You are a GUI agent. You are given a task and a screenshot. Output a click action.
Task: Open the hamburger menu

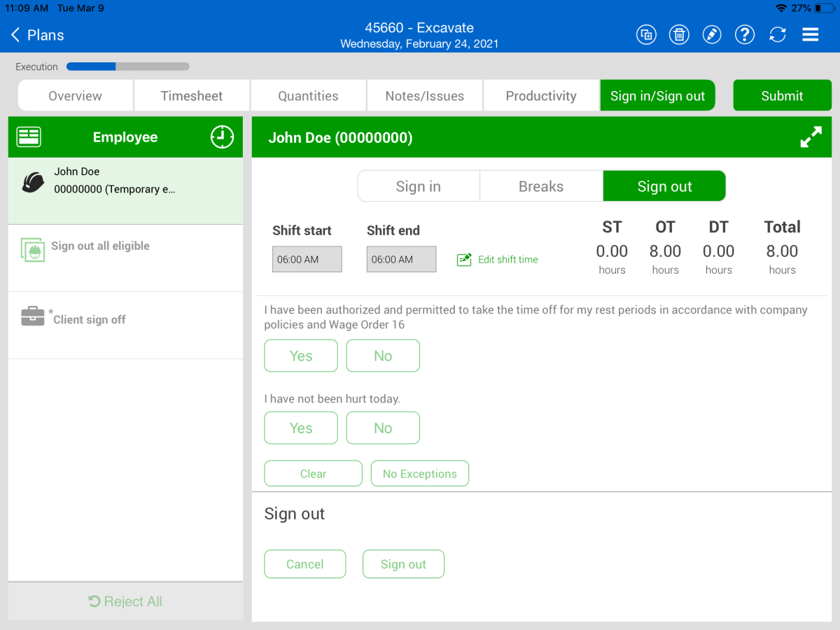coord(811,35)
